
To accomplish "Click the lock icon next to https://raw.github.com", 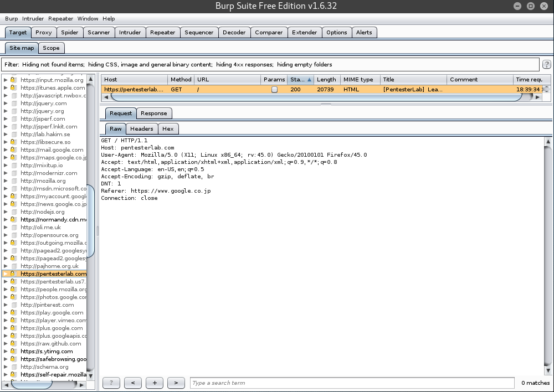I will click(x=13, y=343).
